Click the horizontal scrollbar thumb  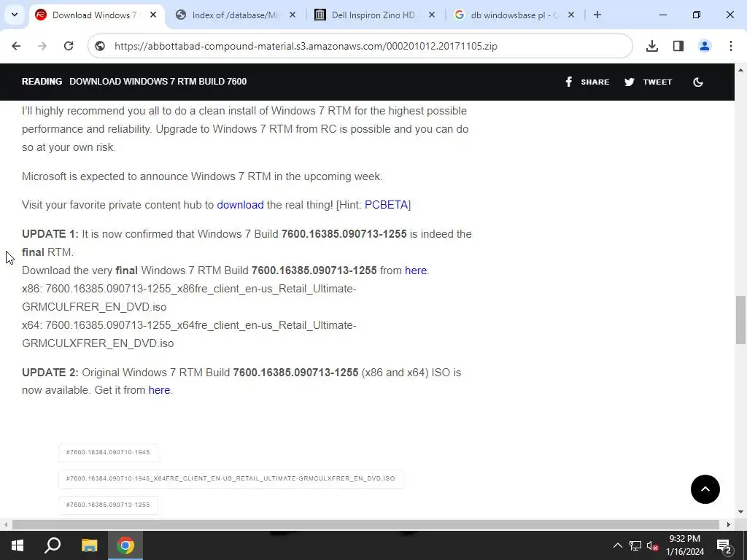click(x=365, y=525)
